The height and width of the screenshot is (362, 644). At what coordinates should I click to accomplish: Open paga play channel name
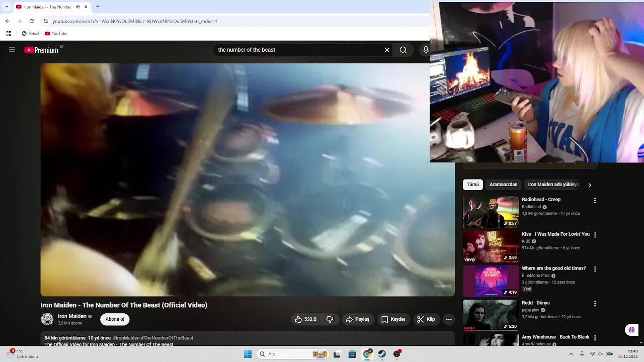tap(531, 310)
